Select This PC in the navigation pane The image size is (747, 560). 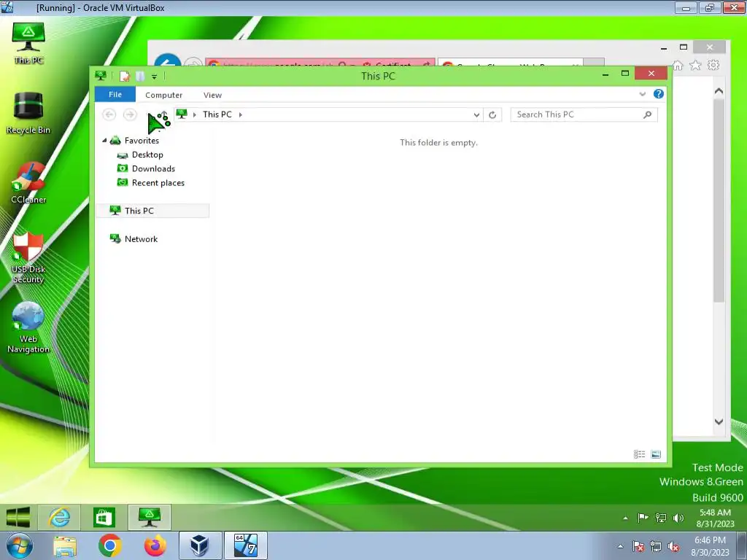click(x=152, y=211)
